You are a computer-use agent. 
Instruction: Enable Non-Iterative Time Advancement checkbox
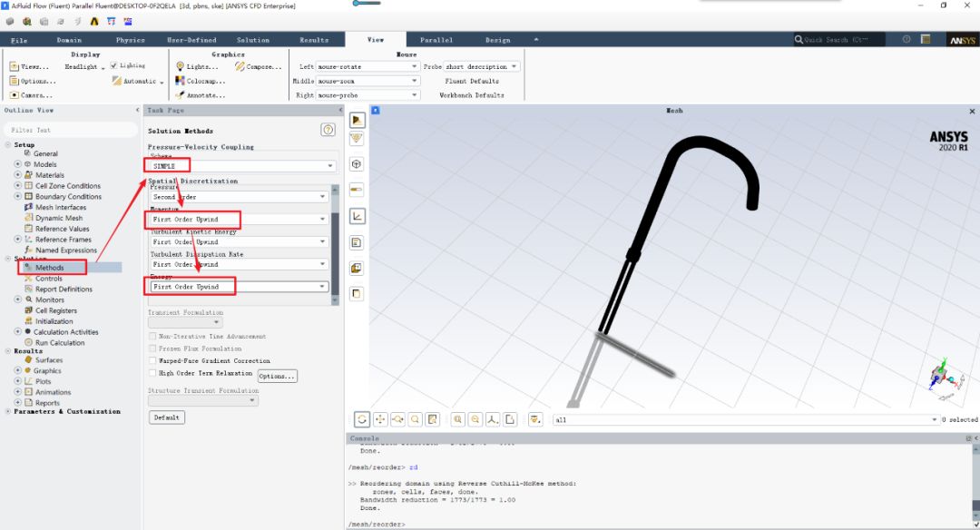(x=152, y=337)
